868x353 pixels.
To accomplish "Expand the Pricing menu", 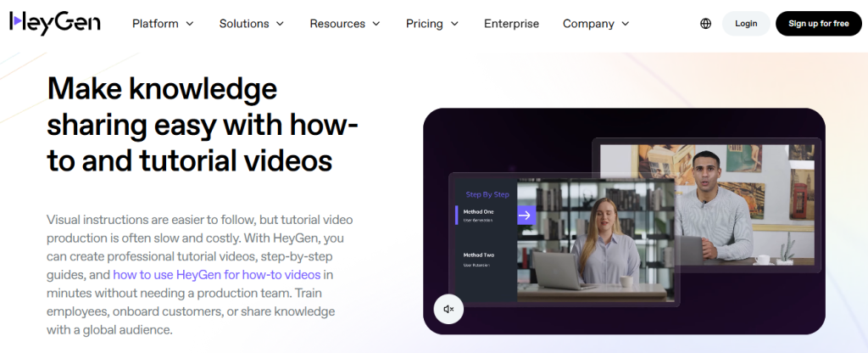I will [431, 23].
